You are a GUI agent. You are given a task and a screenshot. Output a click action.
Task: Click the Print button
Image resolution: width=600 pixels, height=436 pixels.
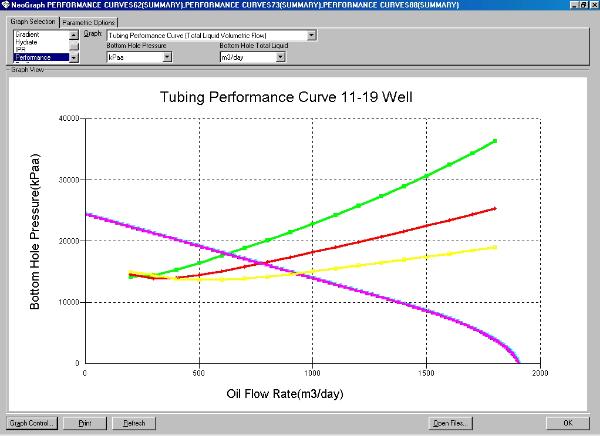tap(85, 423)
